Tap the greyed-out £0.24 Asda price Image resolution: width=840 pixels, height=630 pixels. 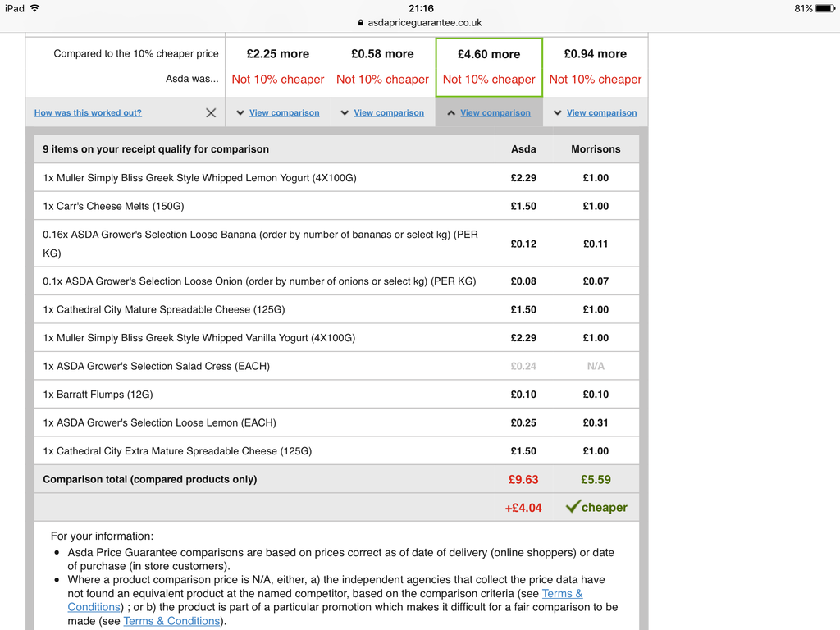[523, 367]
